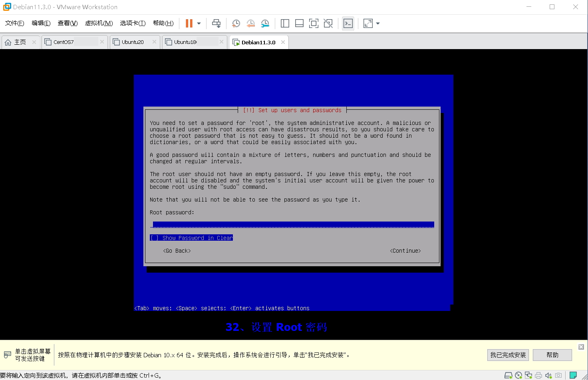Image resolution: width=588 pixels, height=380 pixels.
Task: Toggle Show Password in Clear checkbox
Action: 191,238
